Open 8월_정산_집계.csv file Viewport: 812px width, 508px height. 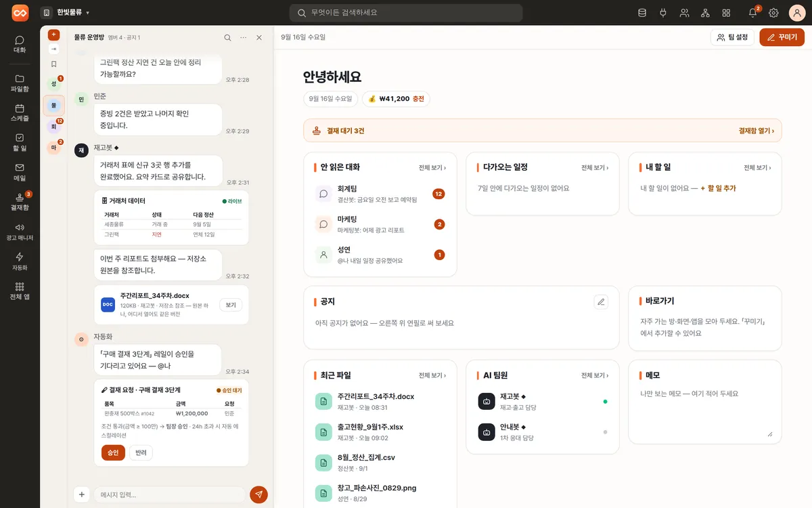point(380,462)
